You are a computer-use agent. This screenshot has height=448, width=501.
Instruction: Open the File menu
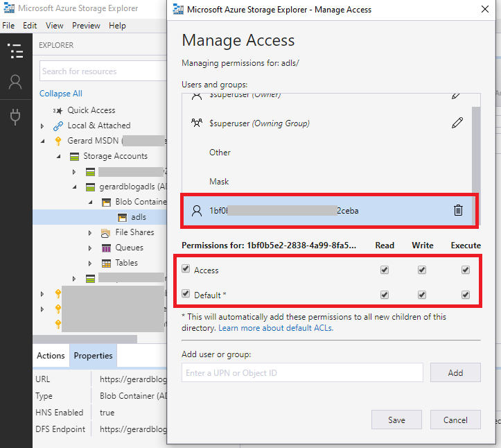(x=8, y=26)
